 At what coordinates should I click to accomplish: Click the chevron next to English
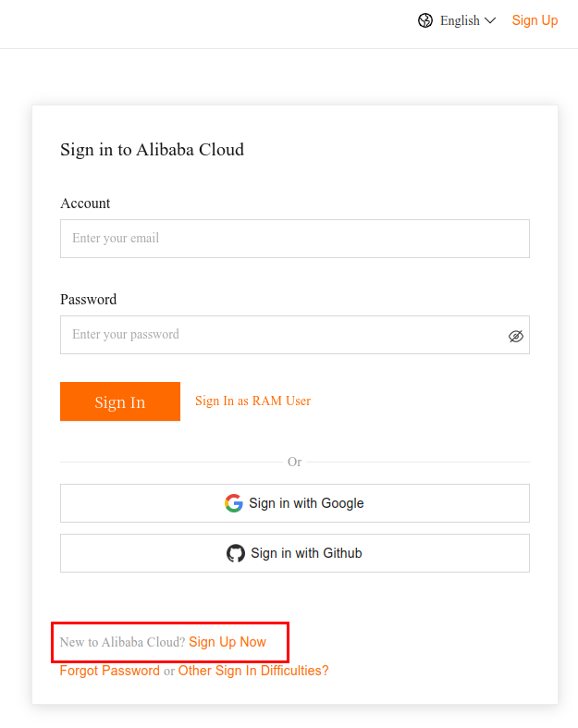490,20
